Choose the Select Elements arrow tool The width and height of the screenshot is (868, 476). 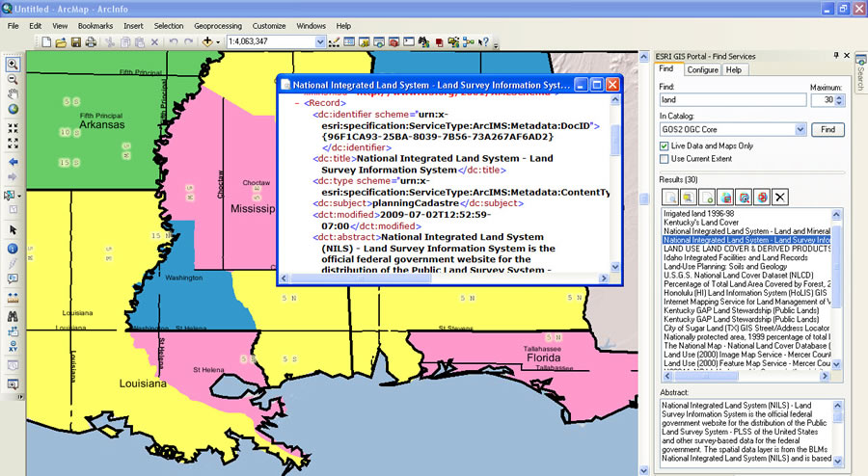click(13, 229)
